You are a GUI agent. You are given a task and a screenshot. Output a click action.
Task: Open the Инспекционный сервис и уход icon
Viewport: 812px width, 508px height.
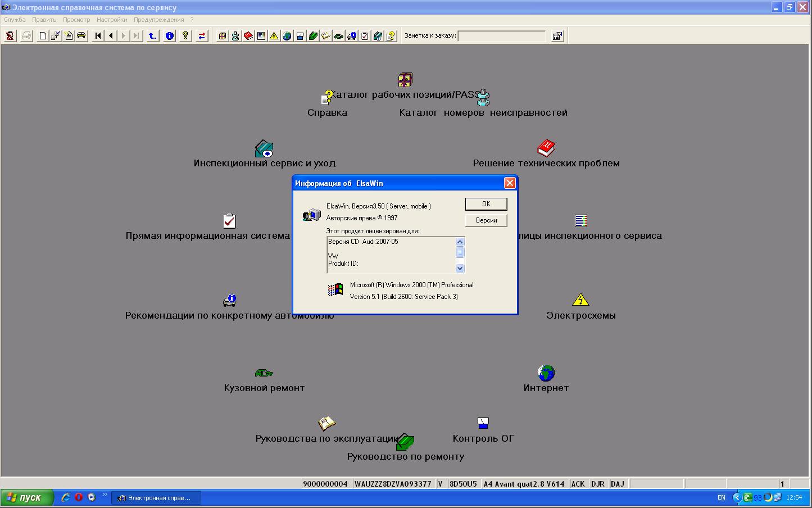click(264, 149)
